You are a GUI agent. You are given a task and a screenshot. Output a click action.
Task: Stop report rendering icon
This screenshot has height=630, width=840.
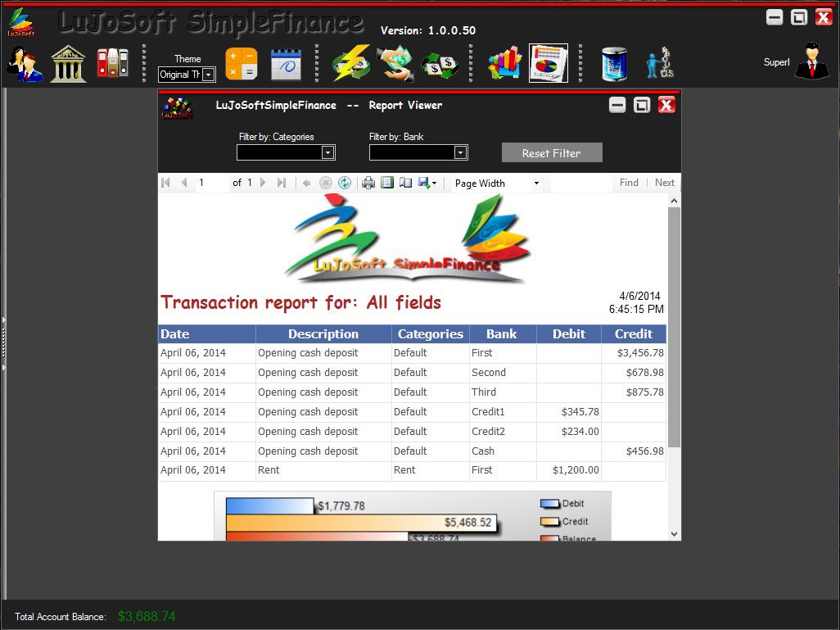pyautogui.click(x=325, y=183)
